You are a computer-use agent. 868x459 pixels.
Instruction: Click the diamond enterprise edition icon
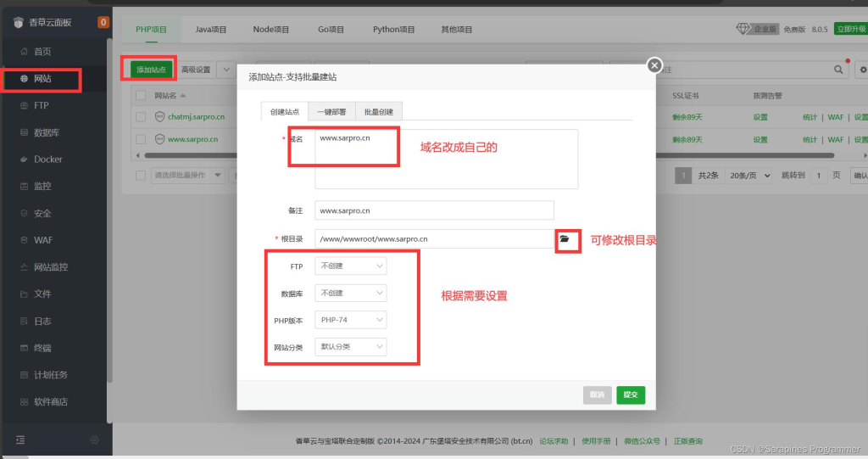(x=743, y=29)
